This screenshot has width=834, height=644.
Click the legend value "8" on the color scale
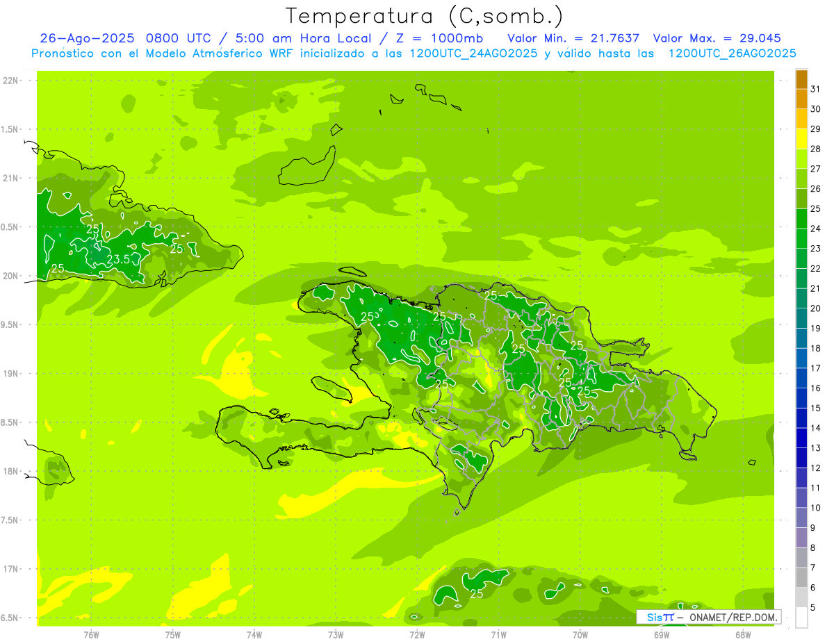click(x=813, y=548)
